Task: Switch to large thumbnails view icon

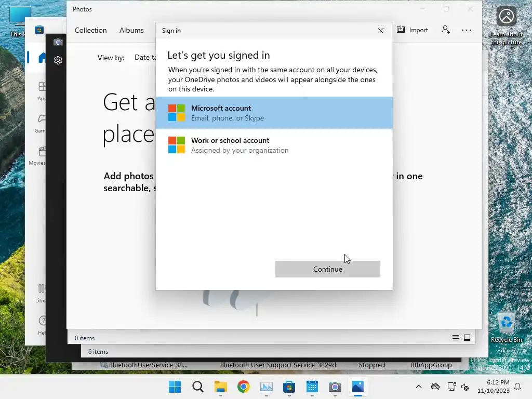Action: coord(467,338)
